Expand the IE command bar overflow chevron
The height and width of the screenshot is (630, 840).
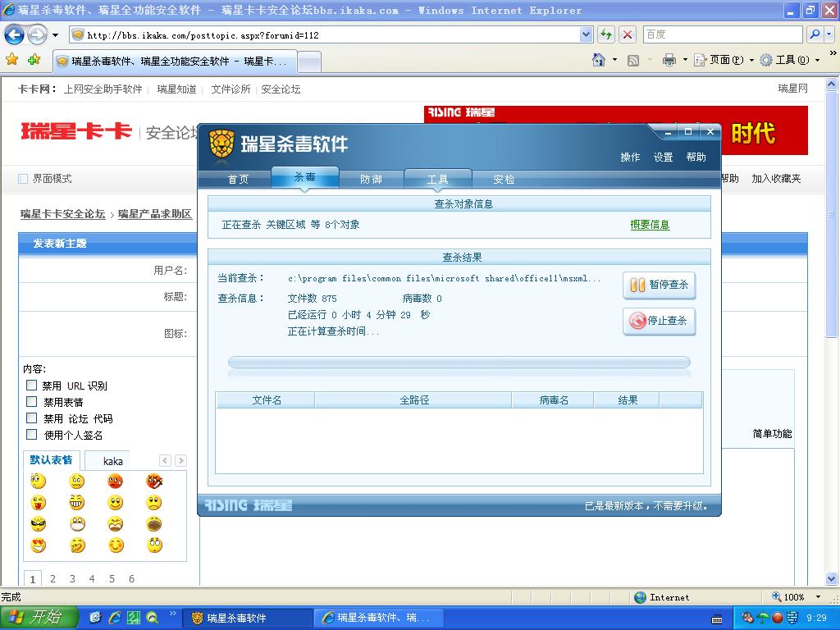pyautogui.click(x=833, y=53)
